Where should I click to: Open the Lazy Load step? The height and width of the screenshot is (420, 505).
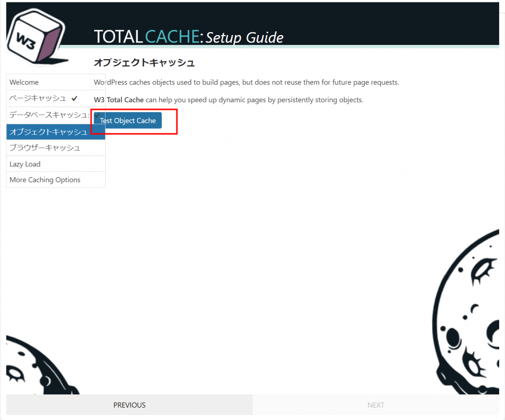point(56,164)
